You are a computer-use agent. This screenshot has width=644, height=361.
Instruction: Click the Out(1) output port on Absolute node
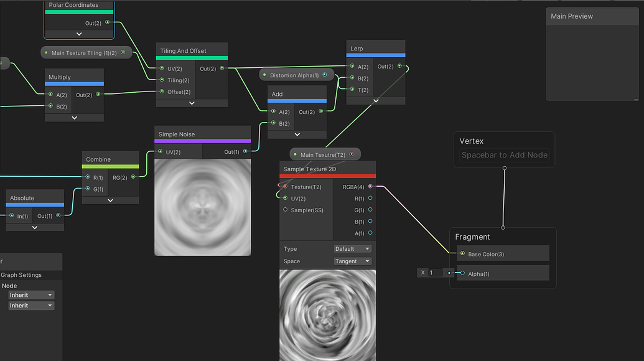59,216
